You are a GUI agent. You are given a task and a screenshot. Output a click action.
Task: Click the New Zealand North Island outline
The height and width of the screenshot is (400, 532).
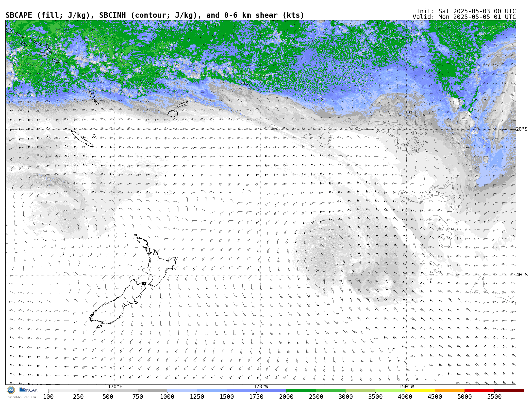156,261
